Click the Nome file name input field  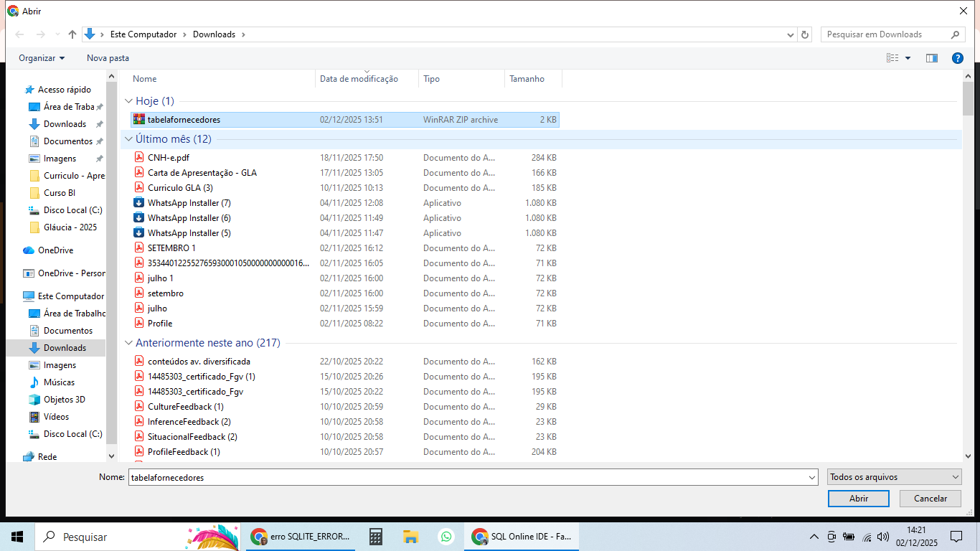[467, 477]
